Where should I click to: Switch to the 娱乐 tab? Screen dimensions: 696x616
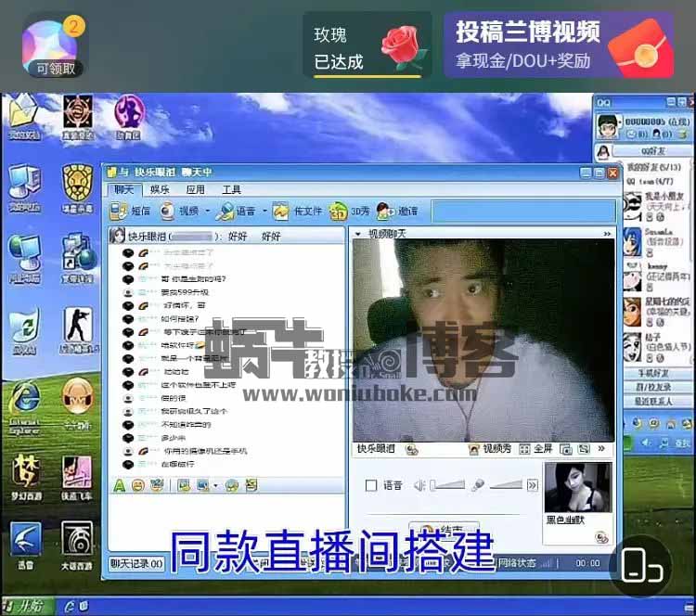(160, 190)
